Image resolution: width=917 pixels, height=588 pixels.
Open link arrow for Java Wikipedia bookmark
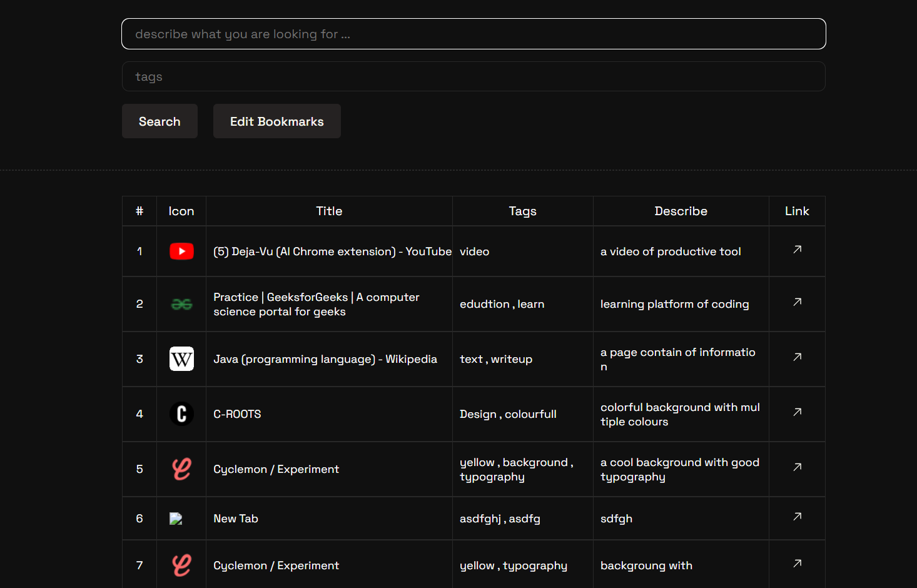(x=797, y=357)
